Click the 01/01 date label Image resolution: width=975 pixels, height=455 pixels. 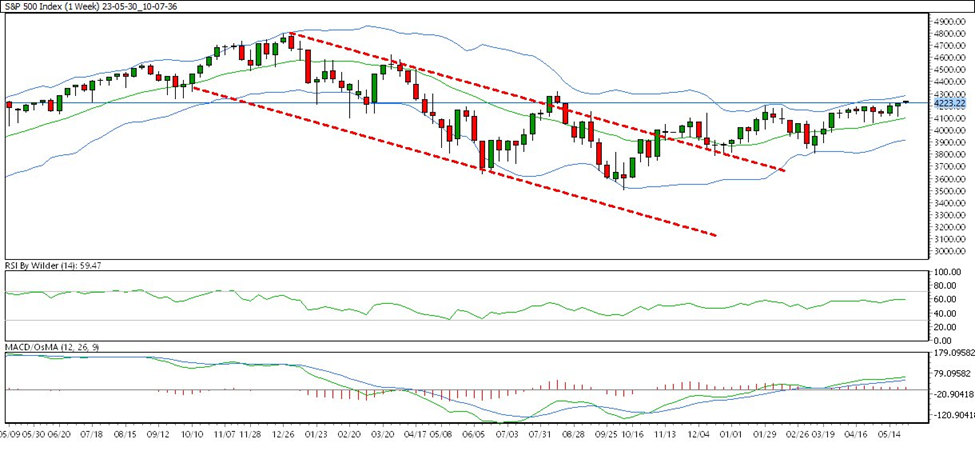732,432
